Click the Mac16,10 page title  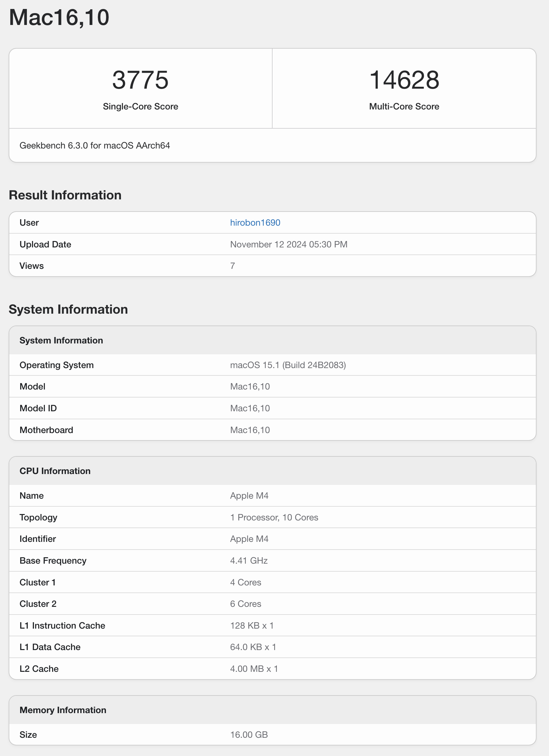pos(59,17)
